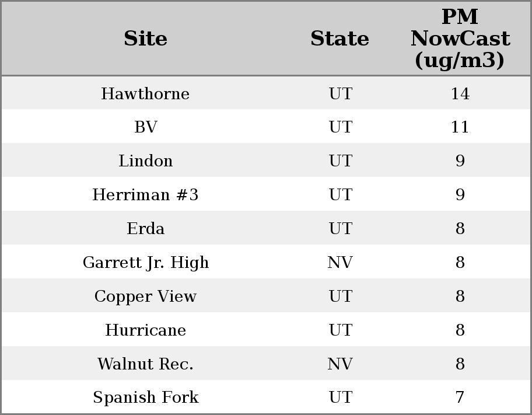Click the Lindon site name
This screenshot has height=415, width=532.
(145, 161)
